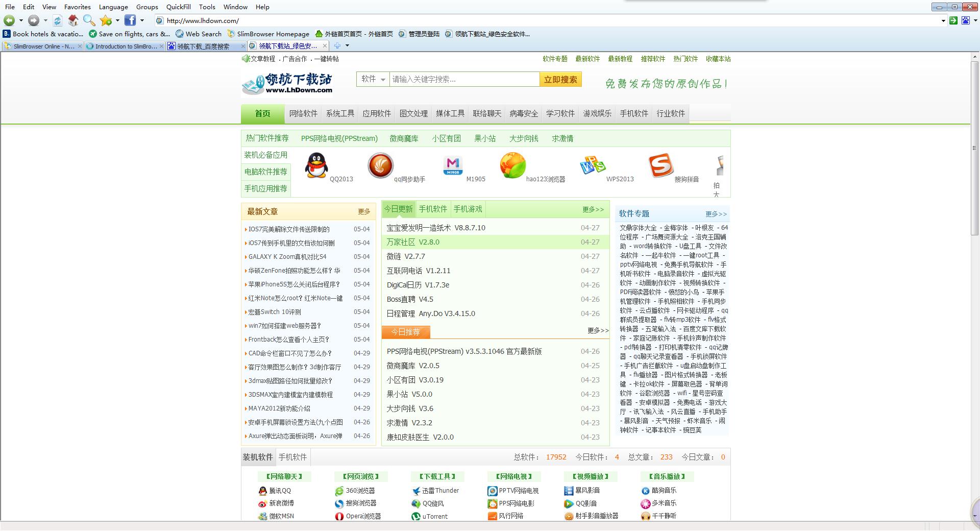Viewport: 980px width, 531px height.
Task: Close the SlimBrowser Online tab
Action: click(80, 46)
